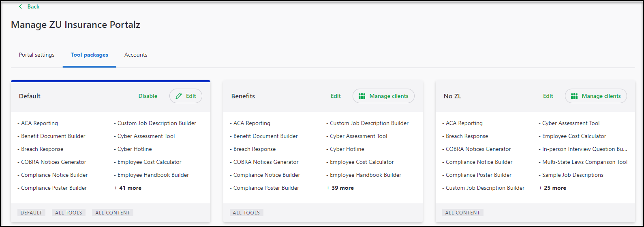
Task: Click 'Breach Response' in Default card
Action: (42, 149)
